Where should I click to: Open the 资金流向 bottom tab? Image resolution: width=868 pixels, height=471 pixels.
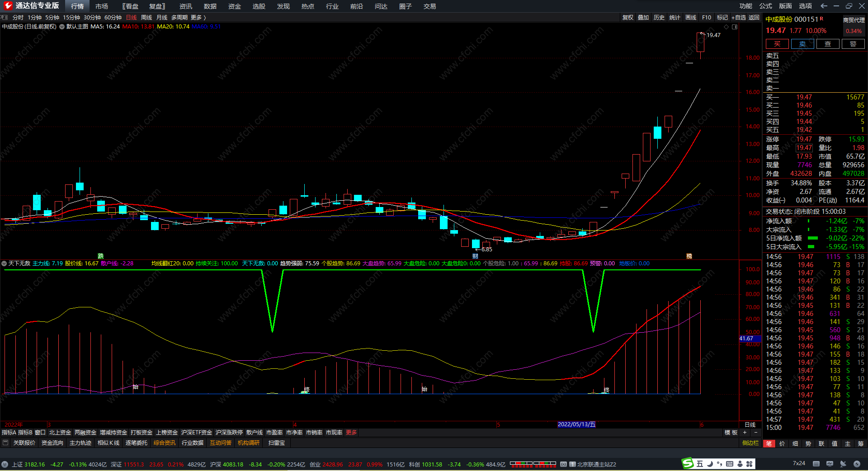52,443
